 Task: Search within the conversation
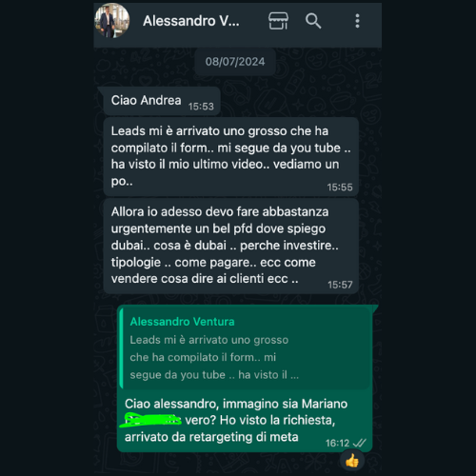[x=313, y=21]
